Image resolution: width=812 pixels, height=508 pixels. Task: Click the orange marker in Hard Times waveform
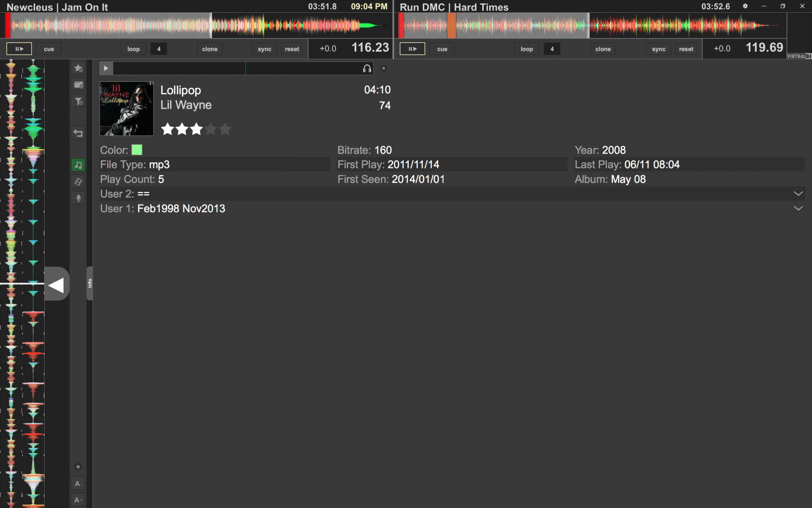[x=452, y=25]
